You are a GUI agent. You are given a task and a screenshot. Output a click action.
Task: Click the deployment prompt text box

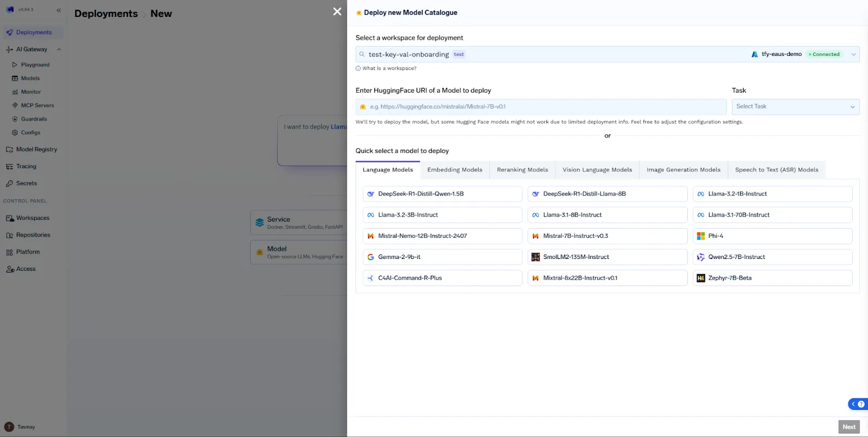pyautogui.click(x=312, y=141)
